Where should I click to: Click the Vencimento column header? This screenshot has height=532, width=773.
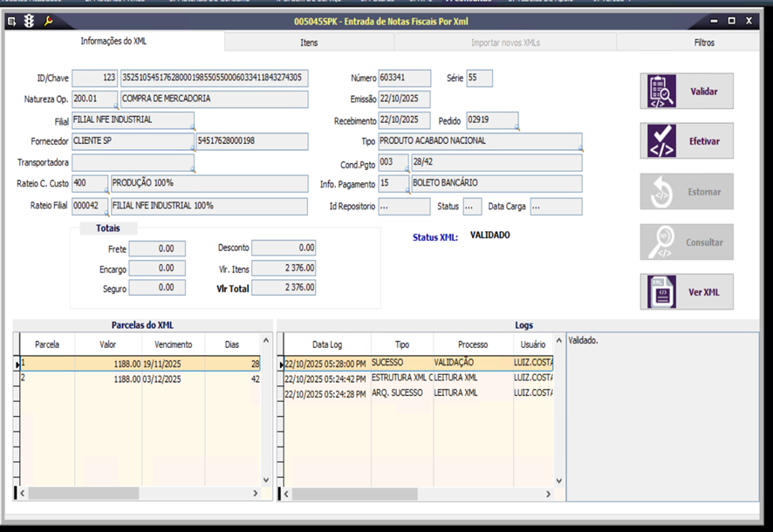[173, 344]
